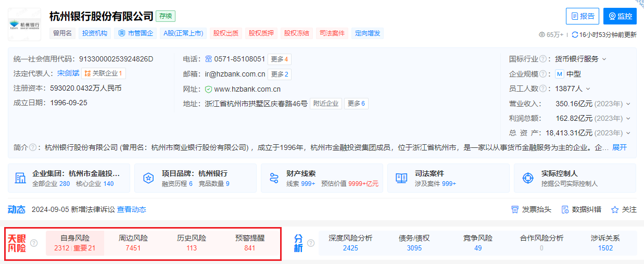Viewport: 644px width, 264px height.
Task: Open the 查看动态 link
Action: point(131,209)
